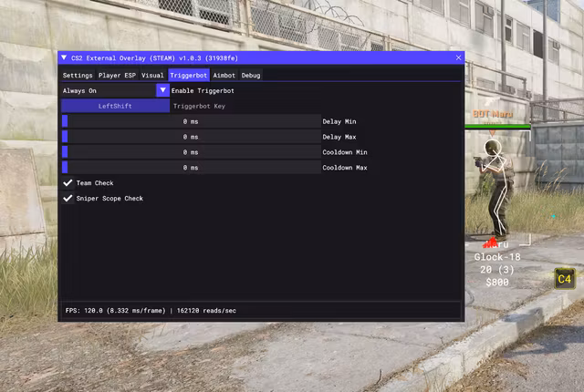Click the 162120 reads/sec status text
Viewport: 584px width, 392px height.
tap(206, 310)
